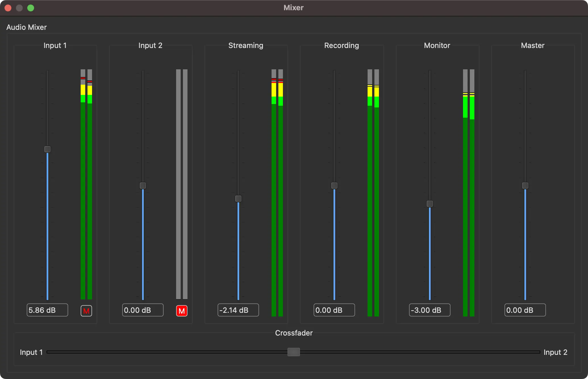Click the Audio Mixer heading

tap(26, 27)
